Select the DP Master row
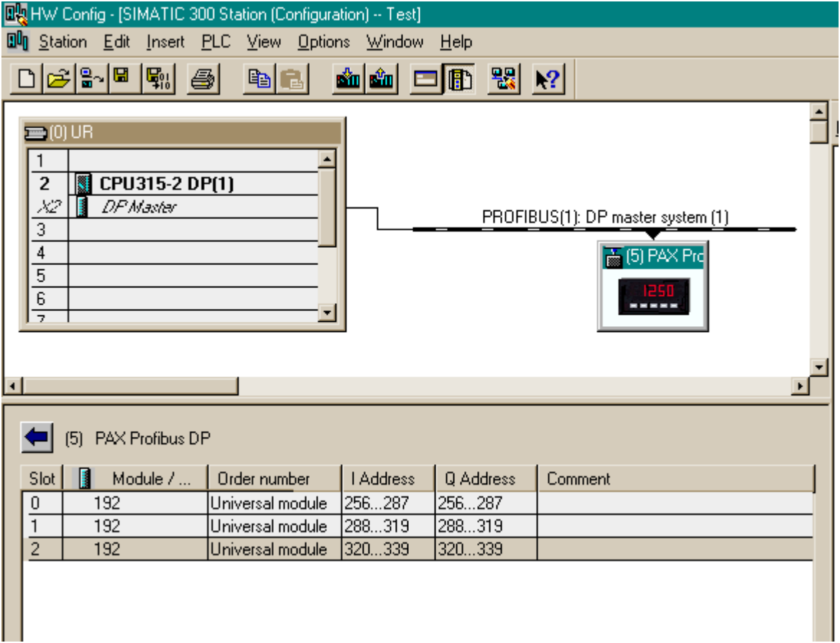The height and width of the screenshot is (643, 840). coord(174,207)
